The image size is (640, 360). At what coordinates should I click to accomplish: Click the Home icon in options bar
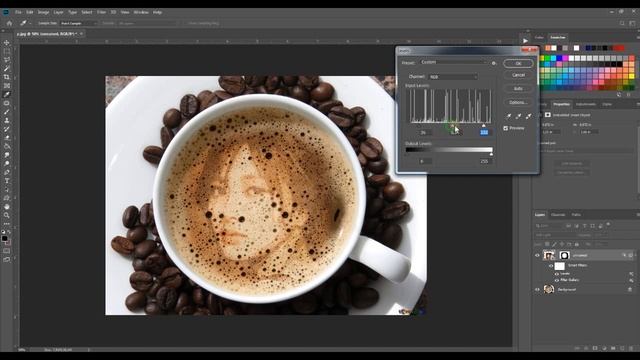tap(9, 23)
